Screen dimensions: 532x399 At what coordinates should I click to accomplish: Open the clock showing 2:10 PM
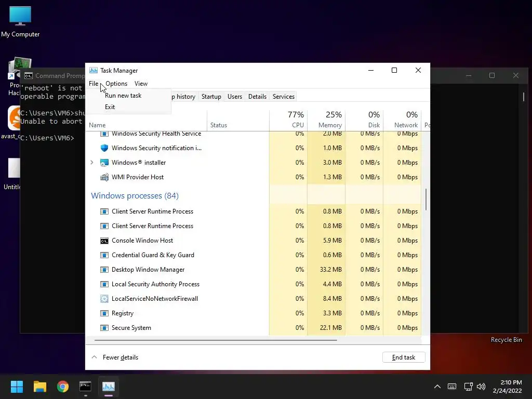click(507, 387)
